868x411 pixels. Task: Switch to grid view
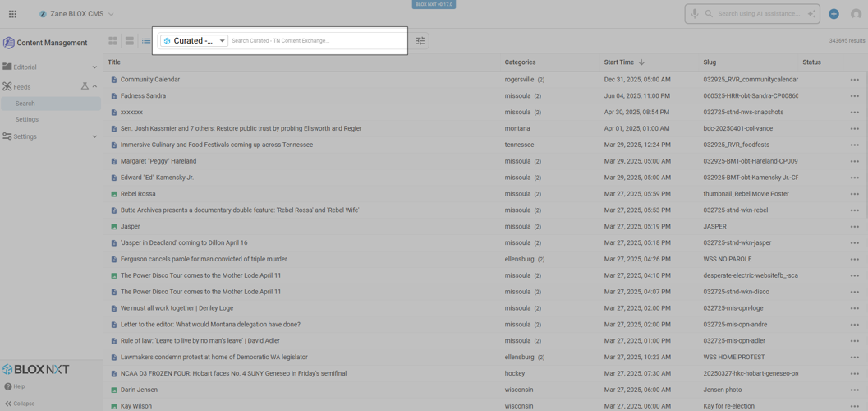(x=113, y=40)
